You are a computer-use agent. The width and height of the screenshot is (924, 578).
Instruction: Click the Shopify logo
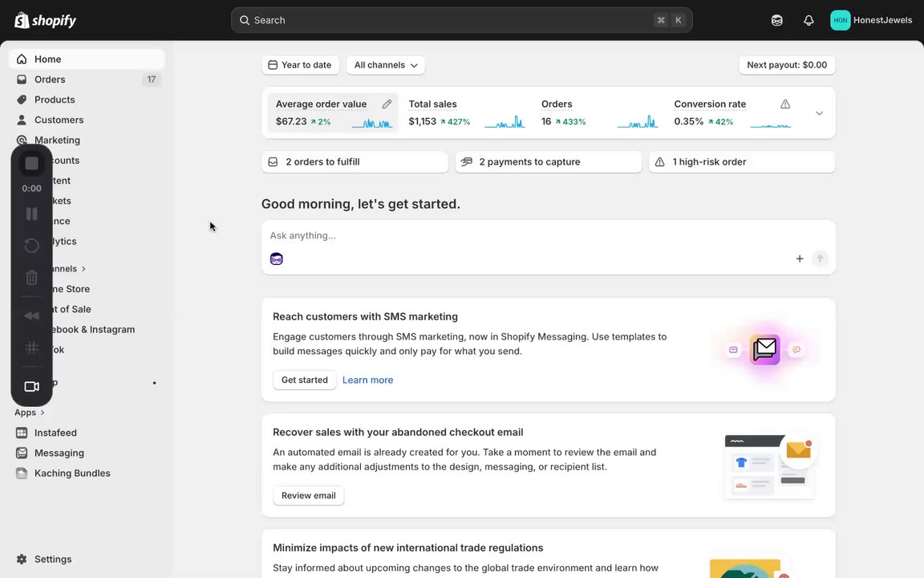click(46, 20)
